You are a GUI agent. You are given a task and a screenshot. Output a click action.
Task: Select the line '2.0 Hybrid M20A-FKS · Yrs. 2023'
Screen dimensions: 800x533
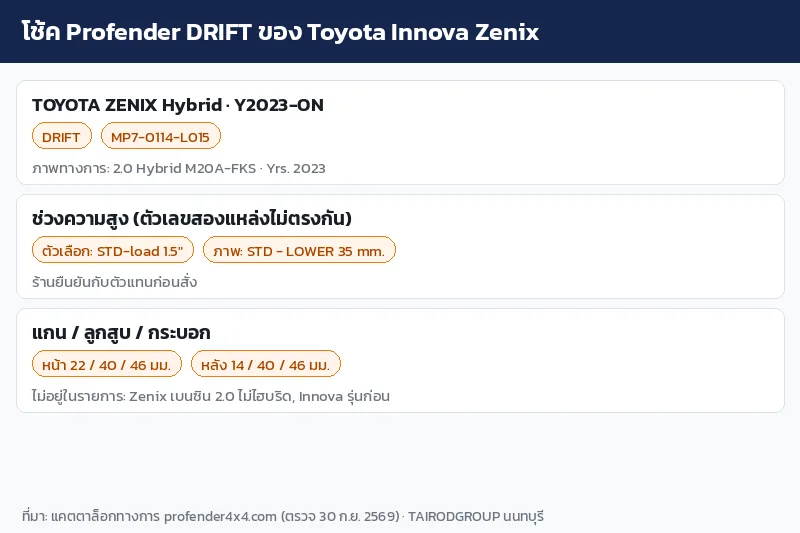pos(219,168)
